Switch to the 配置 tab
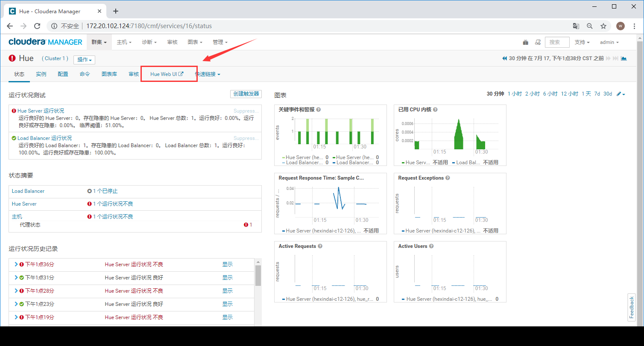Viewport: 644px width, 346px height. [63, 74]
